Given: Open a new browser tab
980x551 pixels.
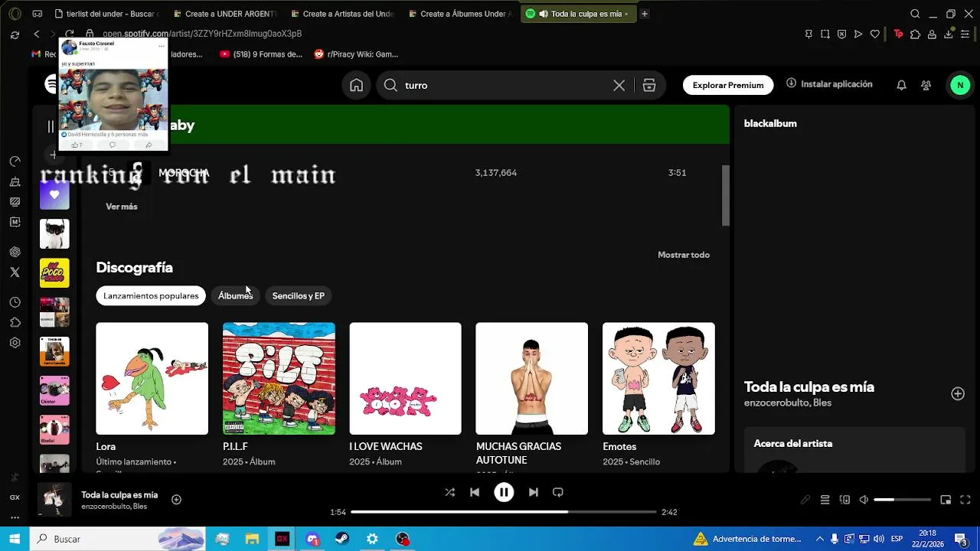Looking at the screenshot, I should [x=644, y=14].
